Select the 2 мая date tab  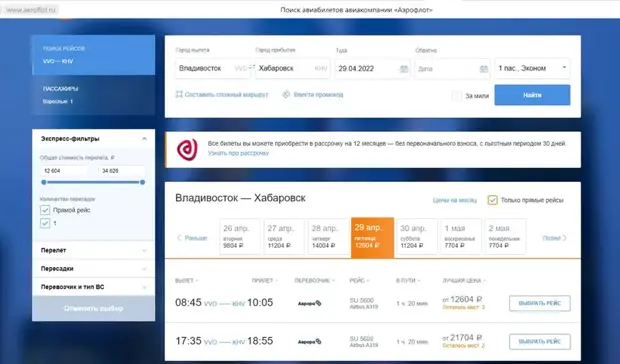tap(505, 236)
